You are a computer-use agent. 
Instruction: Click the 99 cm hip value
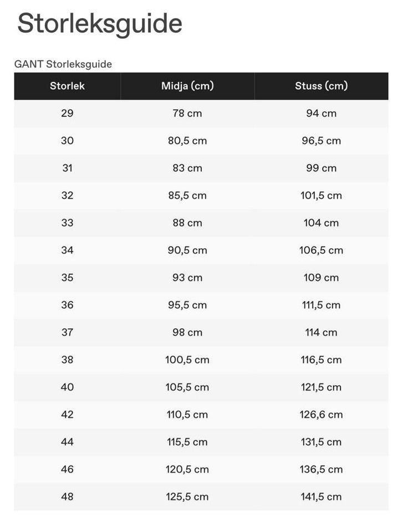(321, 168)
